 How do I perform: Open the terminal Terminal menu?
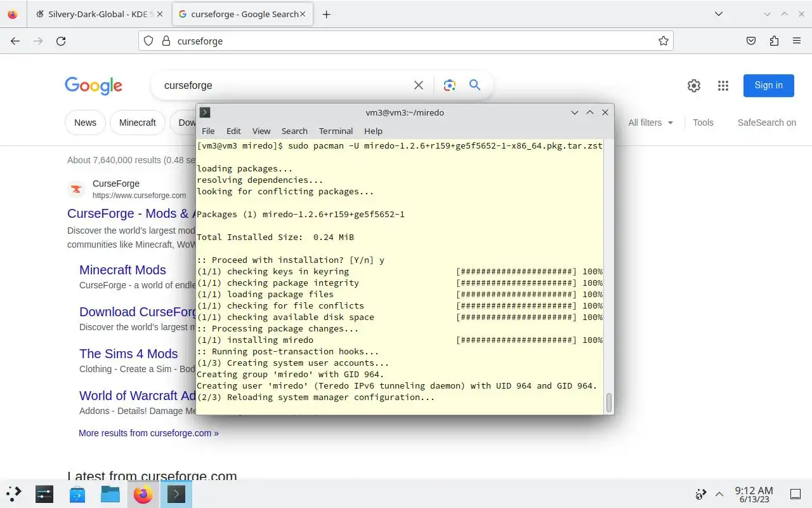tap(336, 131)
